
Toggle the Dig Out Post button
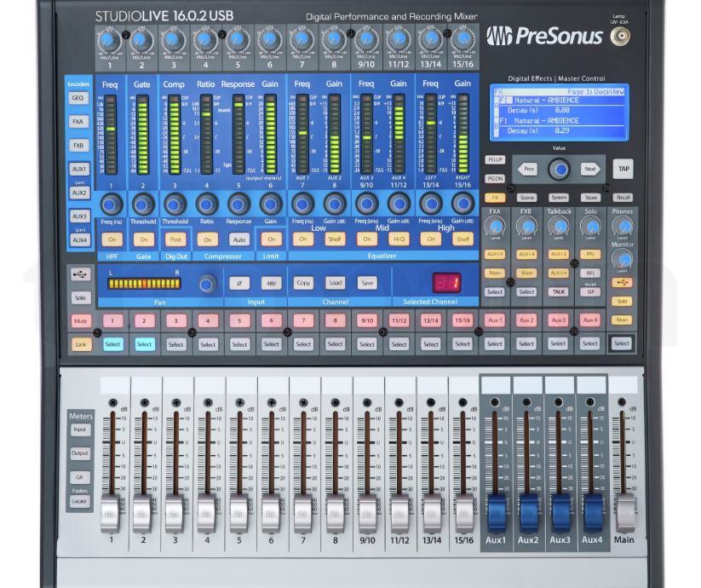point(175,239)
